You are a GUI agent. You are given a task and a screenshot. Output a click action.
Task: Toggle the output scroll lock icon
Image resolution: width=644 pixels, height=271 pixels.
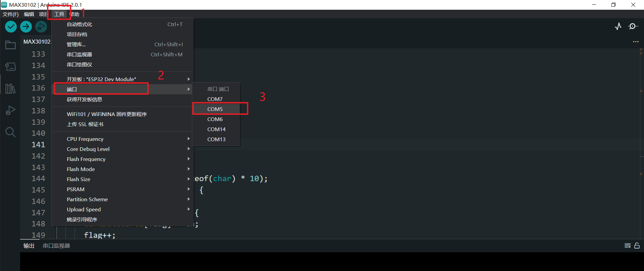tap(637, 246)
